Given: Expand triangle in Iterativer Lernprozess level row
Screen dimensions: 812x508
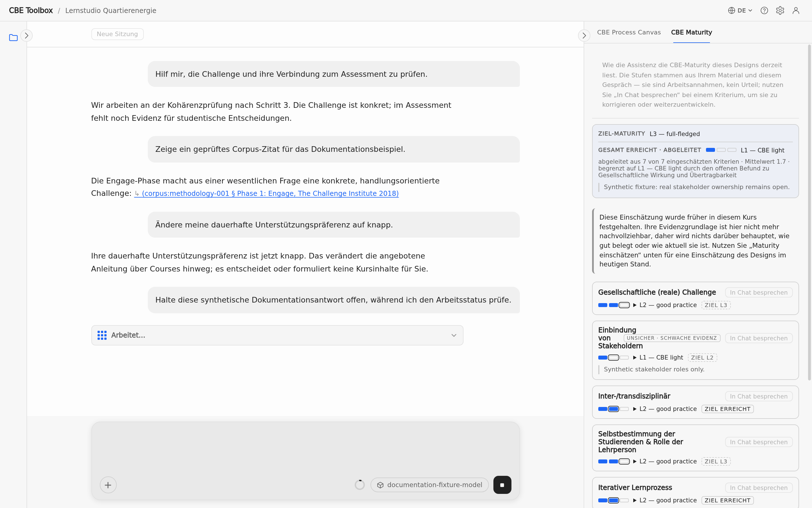Looking at the screenshot, I should pos(634,500).
